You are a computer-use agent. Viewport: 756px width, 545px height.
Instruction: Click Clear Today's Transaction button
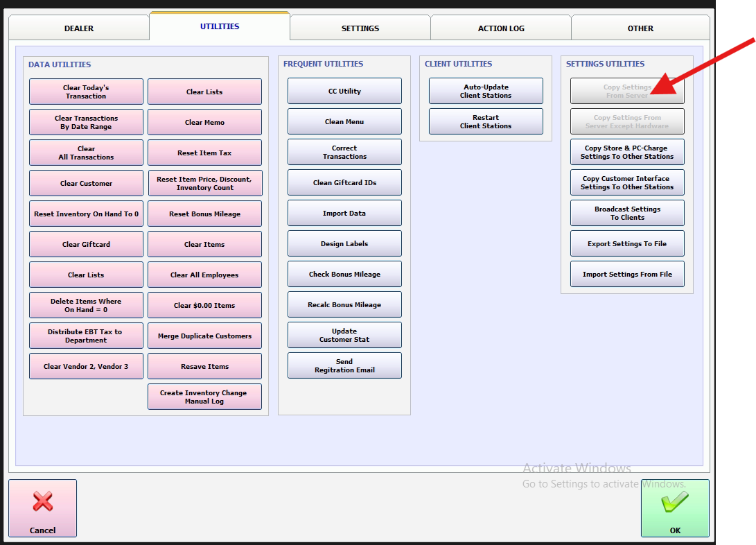coord(87,92)
